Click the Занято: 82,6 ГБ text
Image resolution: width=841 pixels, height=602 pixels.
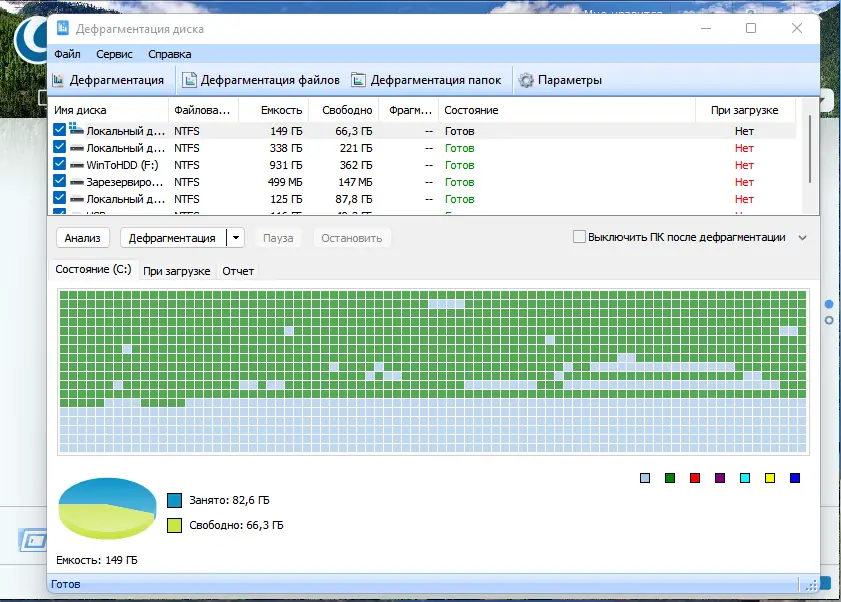coord(230,500)
